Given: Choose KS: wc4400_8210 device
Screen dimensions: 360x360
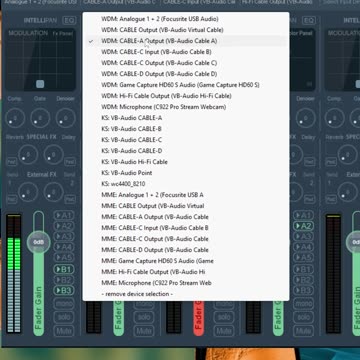Looking at the screenshot, I should coord(186,184).
